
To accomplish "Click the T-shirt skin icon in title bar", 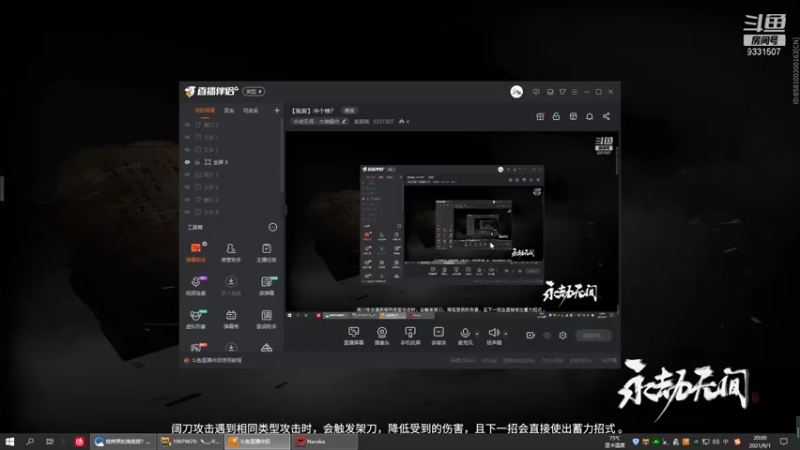I will pos(562,92).
